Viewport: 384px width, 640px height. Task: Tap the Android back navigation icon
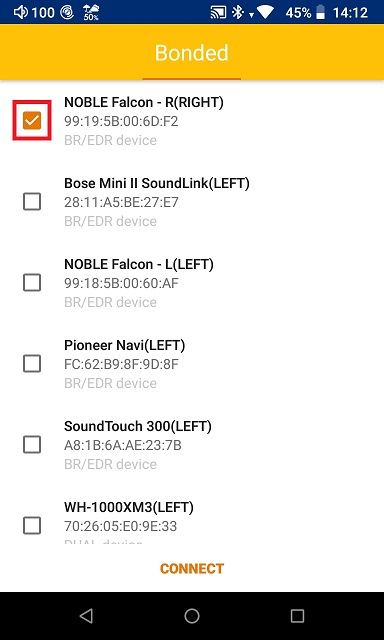point(87,616)
